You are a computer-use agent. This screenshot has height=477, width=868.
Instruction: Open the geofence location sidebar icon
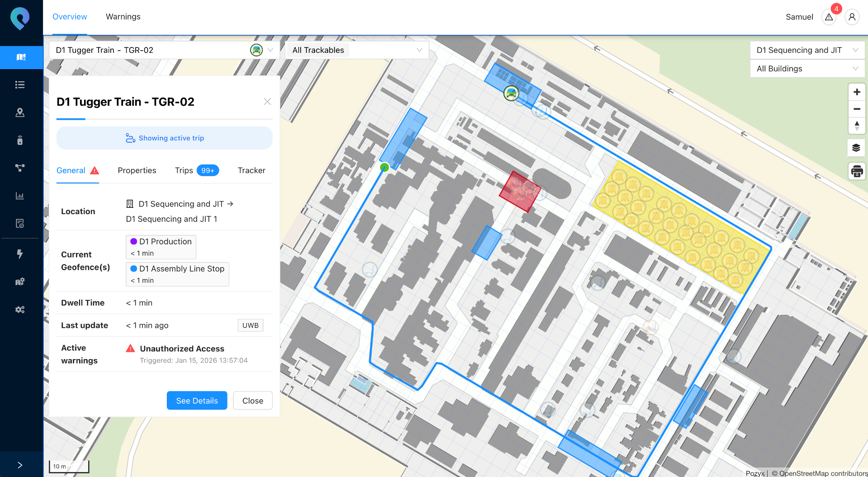tap(20, 112)
